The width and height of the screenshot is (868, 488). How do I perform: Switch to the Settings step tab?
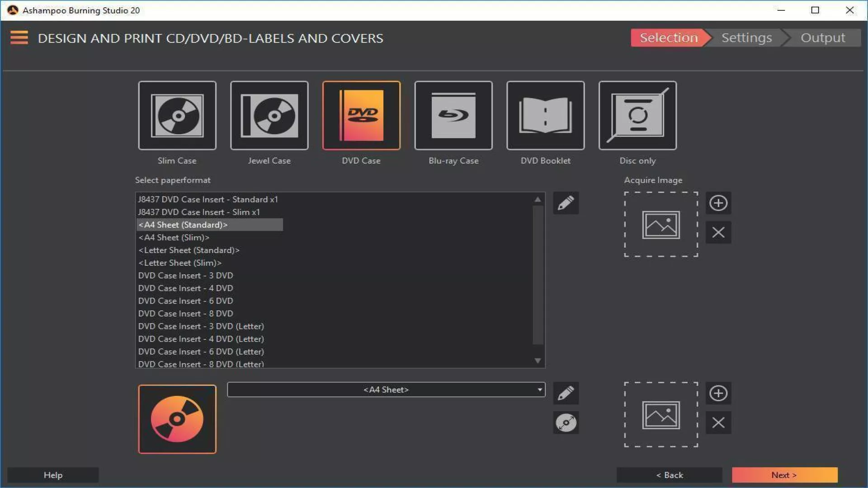pos(746,38)
